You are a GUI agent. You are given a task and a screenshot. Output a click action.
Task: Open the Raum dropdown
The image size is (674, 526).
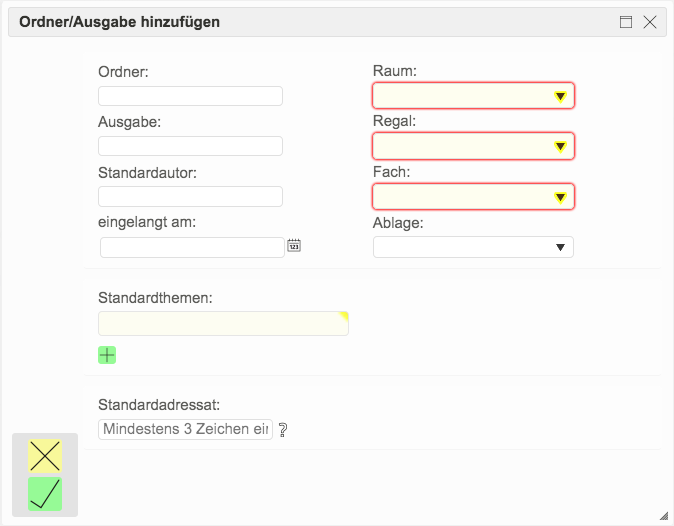(473, 96)
